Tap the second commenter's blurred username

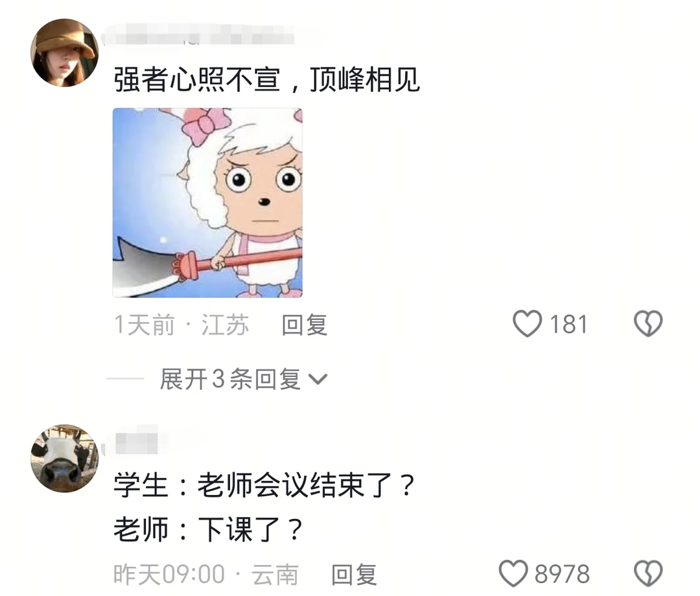(136, 440)
